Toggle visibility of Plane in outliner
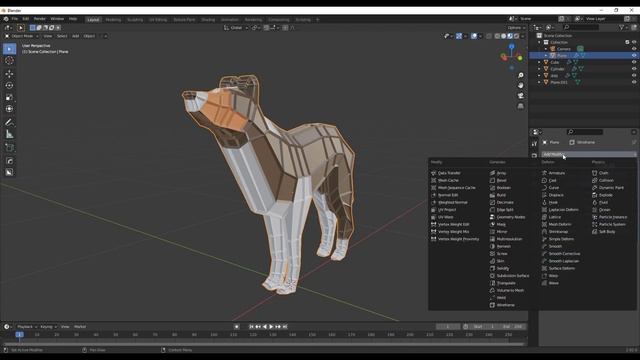The width and height of the screenshot is (640, 360). point(634,56)
